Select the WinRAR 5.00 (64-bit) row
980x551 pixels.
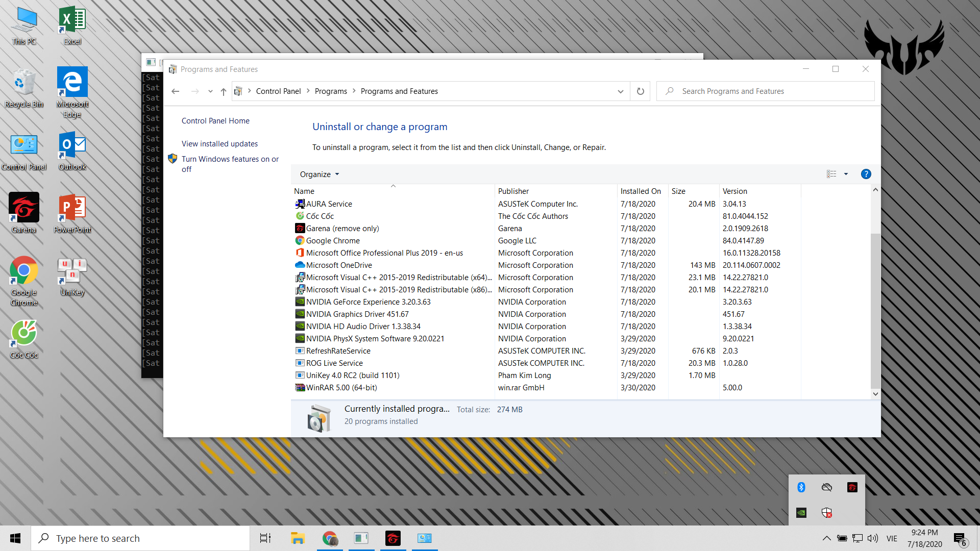pos(546,388)
